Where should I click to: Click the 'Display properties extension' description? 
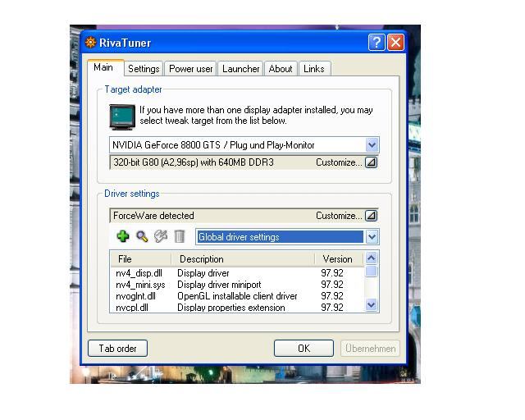click(231, 308)
